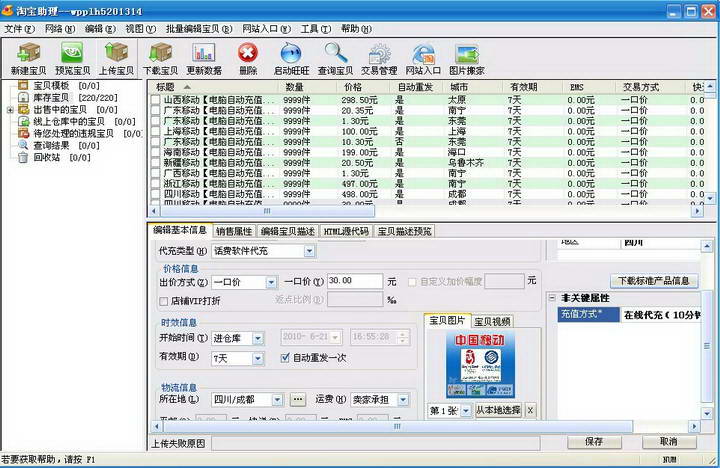Open 代充类型 dropdown
This screenshot has width=720, height=468.
click(309, 251)
